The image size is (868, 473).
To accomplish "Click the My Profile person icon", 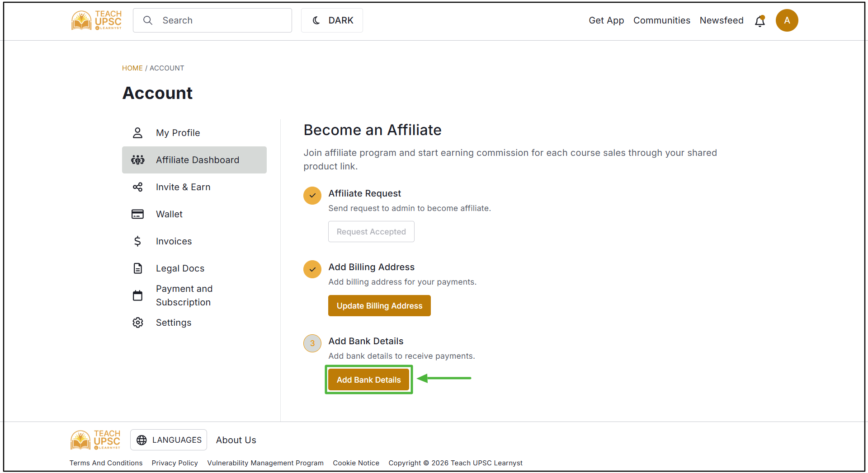I will click(x=137, y=133).
